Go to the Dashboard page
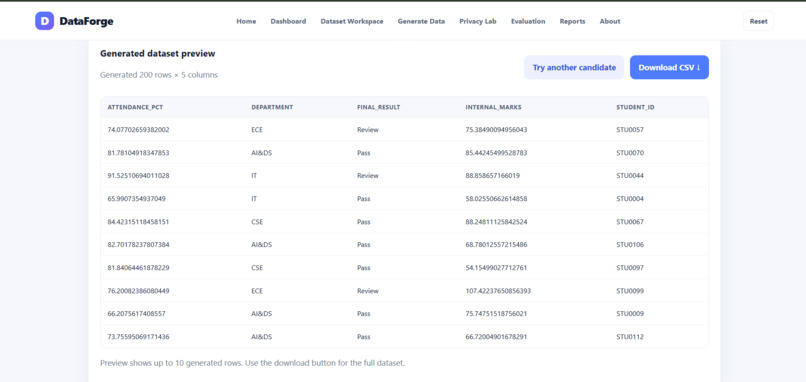 tap(288, 22)
